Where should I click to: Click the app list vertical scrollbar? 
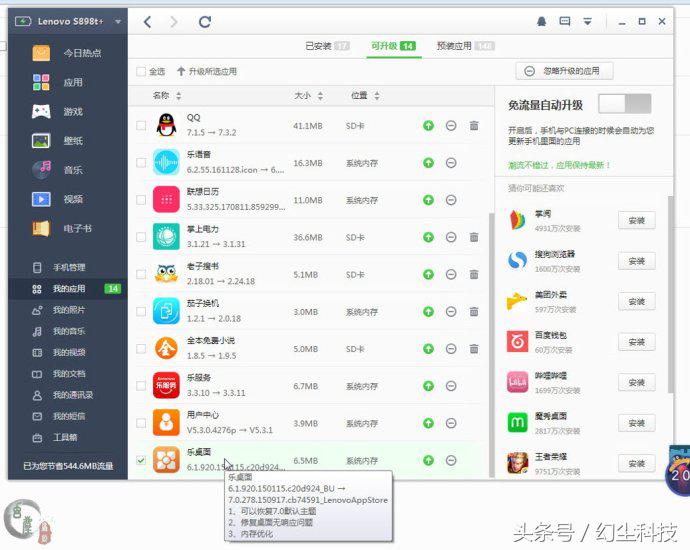(x=492, y=345)
